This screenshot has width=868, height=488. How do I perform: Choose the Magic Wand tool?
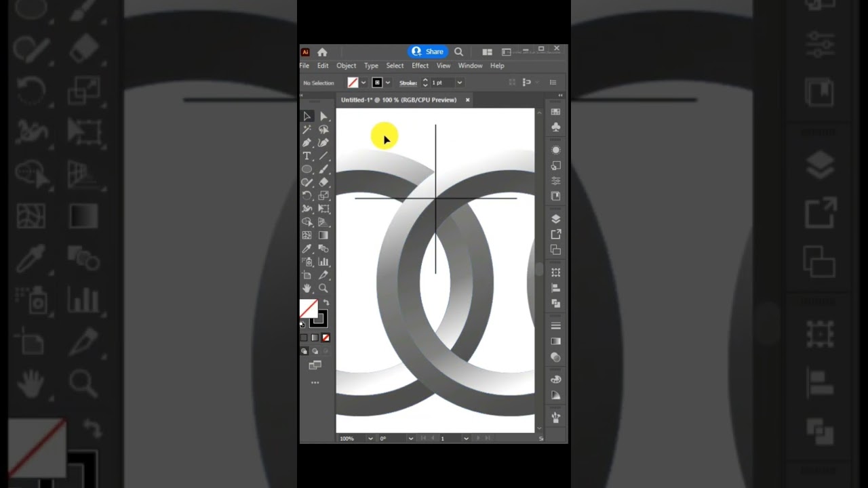[307, 129]
